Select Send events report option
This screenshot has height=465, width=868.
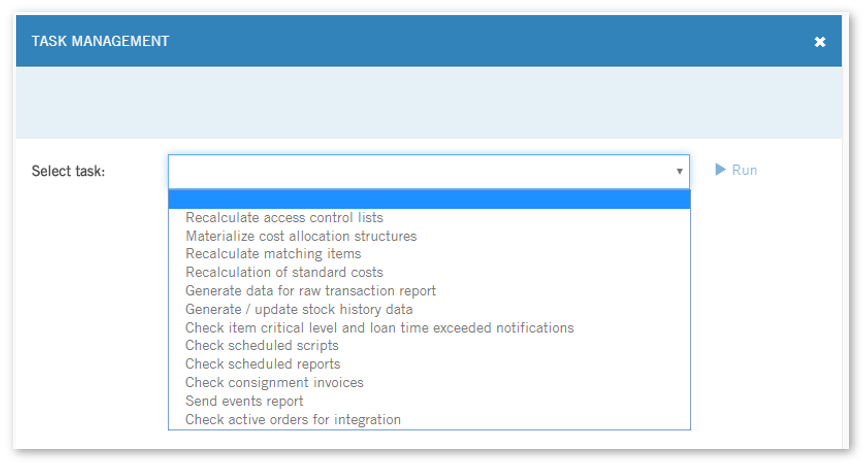pyautogui.click(x=430, y=401)
